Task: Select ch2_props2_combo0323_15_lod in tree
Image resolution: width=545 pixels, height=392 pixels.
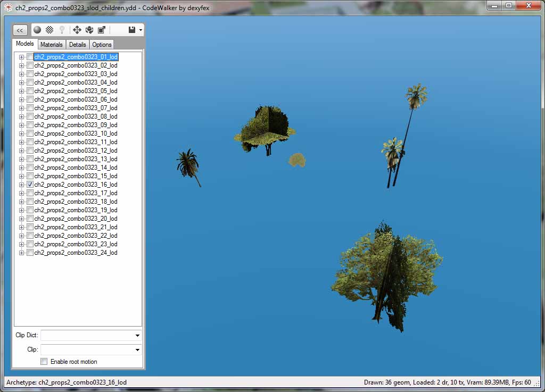Action: (x=76, y=176)
